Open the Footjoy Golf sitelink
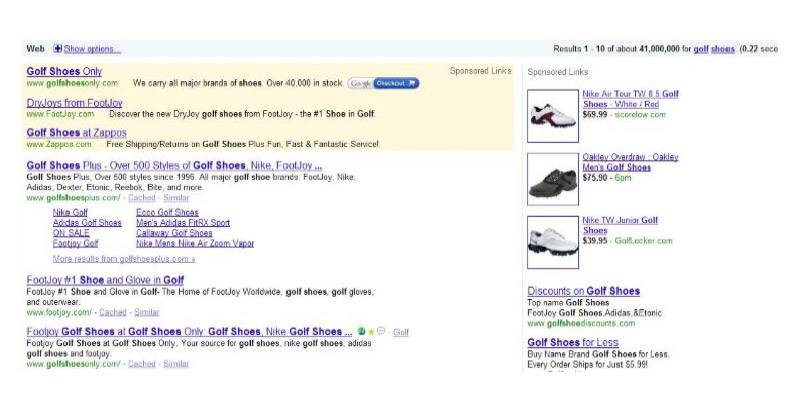The height and width of the screenshot is (406, 800). (76, 243)
